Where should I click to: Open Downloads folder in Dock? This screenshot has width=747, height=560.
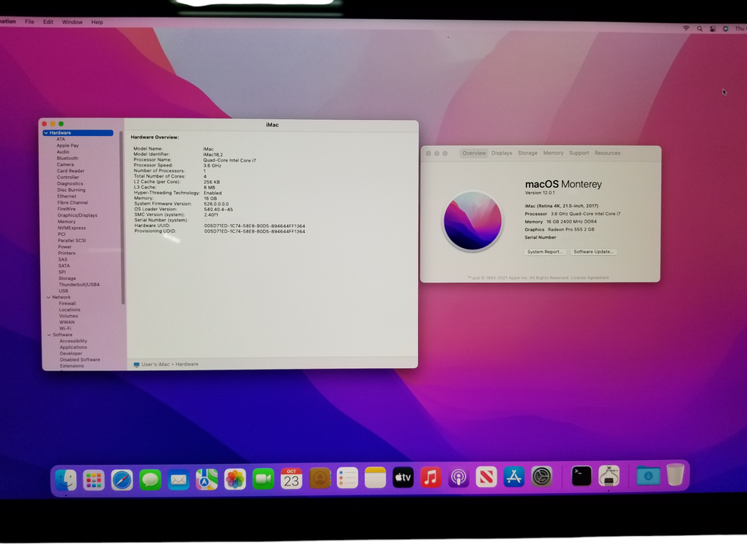[648, 475]
